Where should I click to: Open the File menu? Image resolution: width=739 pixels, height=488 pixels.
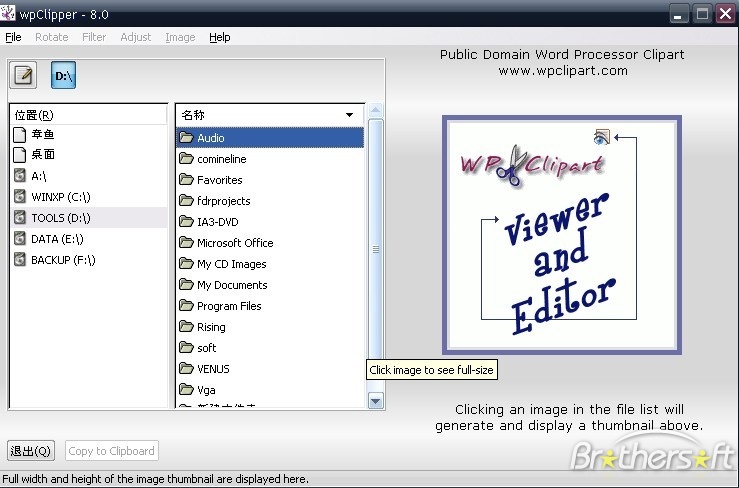(13, 37)
